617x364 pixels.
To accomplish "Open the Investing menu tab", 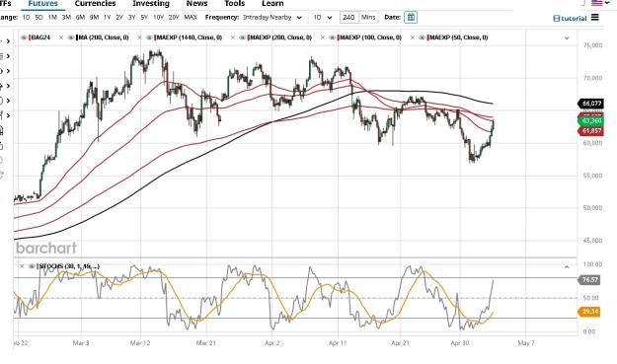I will (151, 4).
